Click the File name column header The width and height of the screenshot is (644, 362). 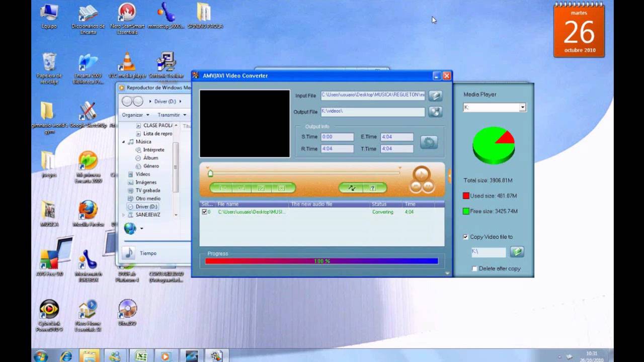coord(253,205)
